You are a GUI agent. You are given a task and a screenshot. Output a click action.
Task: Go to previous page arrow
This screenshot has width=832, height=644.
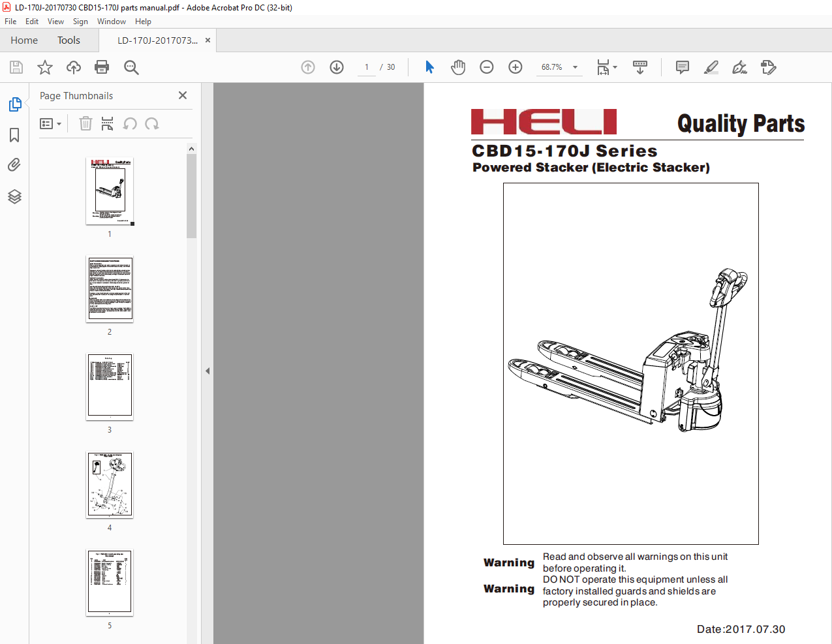click(308, 67)
